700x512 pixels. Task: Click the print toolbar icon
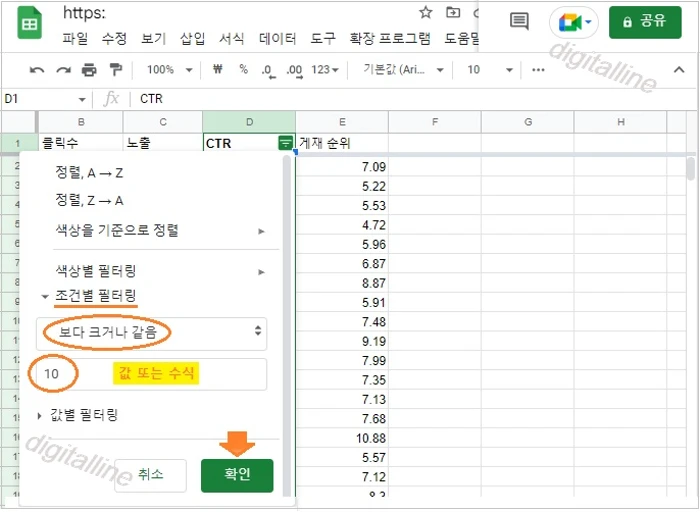[x=89, y=70]
